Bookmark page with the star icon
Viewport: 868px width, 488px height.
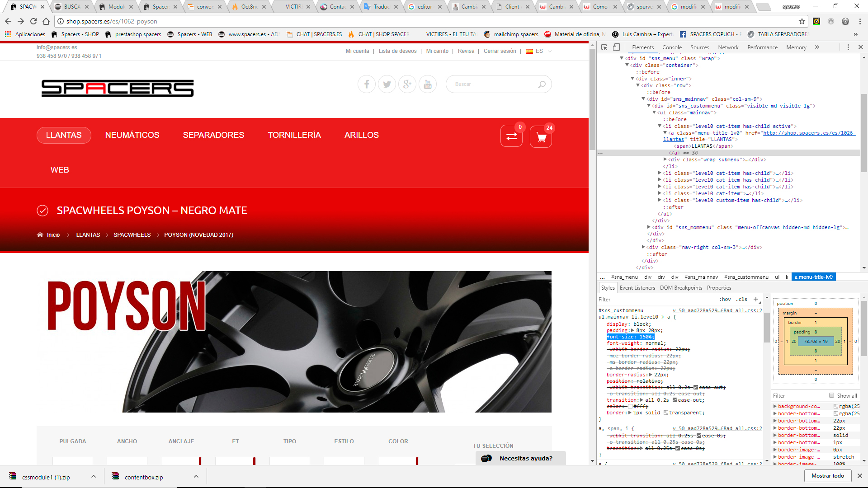point(802,21)
